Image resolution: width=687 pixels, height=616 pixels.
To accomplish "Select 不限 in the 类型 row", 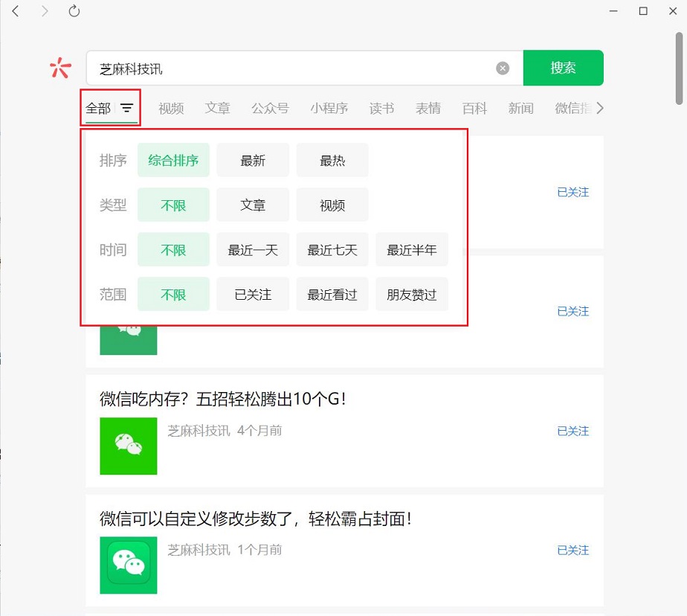I will pos(173,205).
